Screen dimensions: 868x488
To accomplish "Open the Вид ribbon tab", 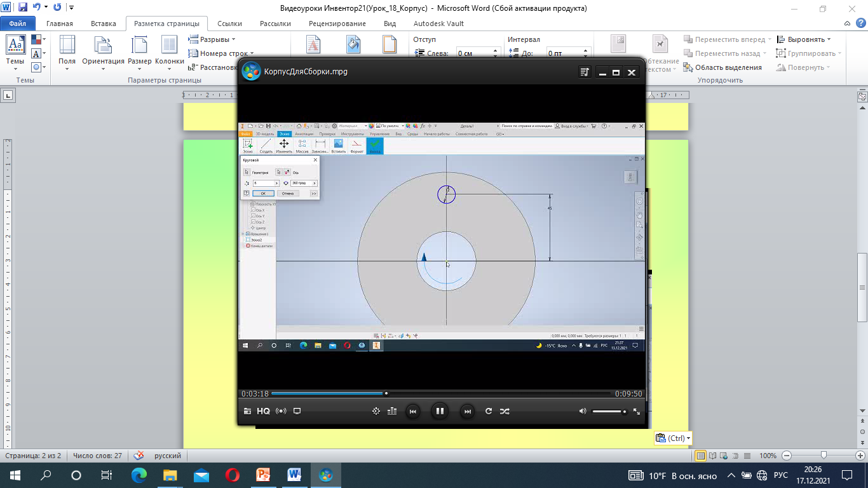I will [390, 24].
